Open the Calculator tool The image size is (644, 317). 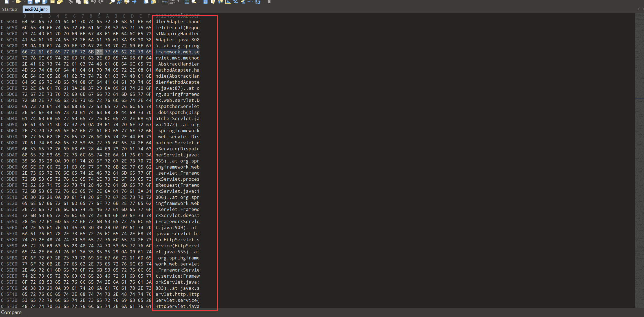coord(205,2)
